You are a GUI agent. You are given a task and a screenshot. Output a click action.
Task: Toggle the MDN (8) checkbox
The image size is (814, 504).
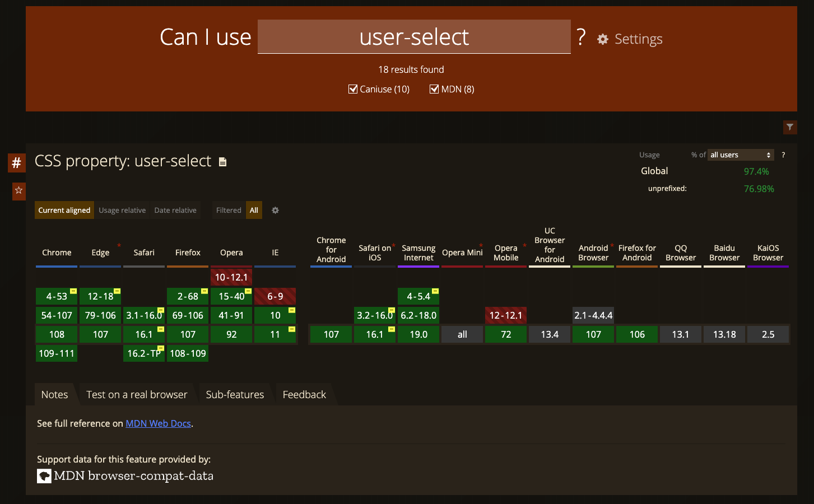coord(434,89)
